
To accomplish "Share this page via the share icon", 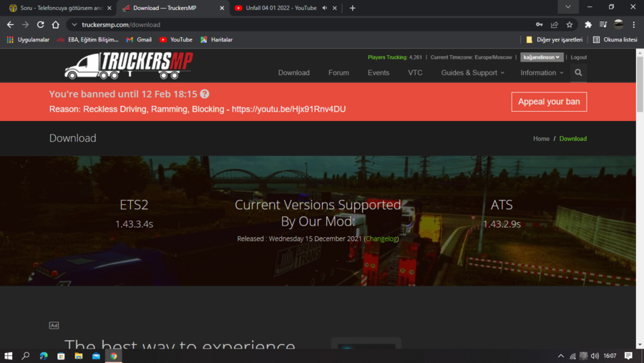I will coord(555,24).
